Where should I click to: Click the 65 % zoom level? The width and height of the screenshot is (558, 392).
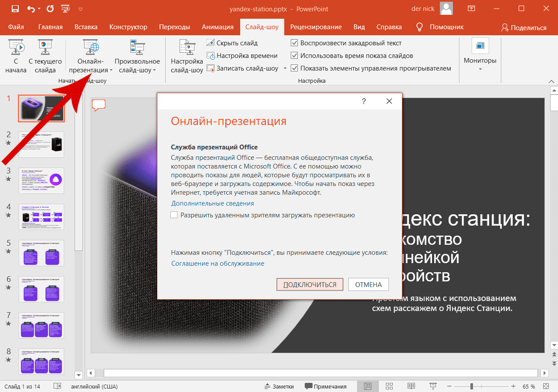click(529, 386)
